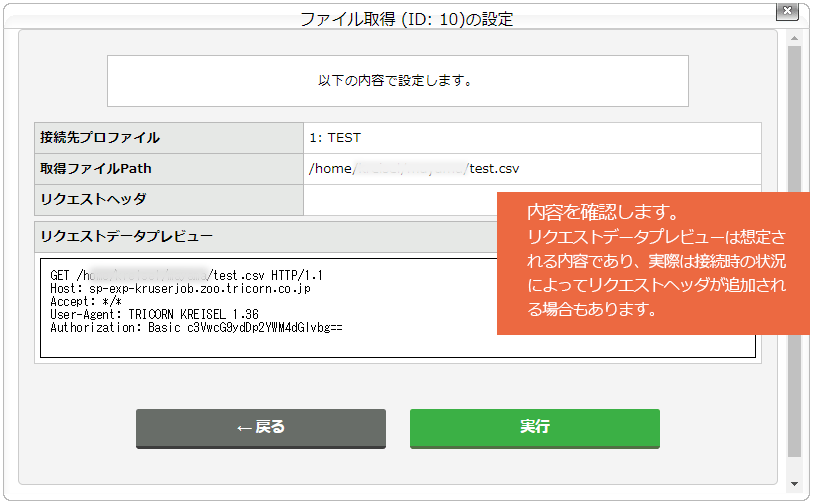Click the GET request line in preview
Image resolution: width=814 pixels, height=503 pixels.
coord(186,275)
